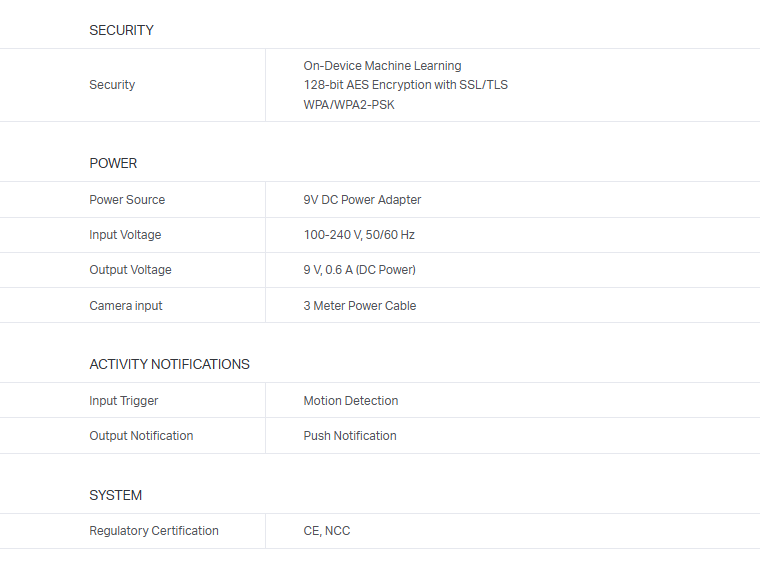
Task: Click the "128-bit AES Encryption with SSL/TLS" line
Action: tap(405, 85)
